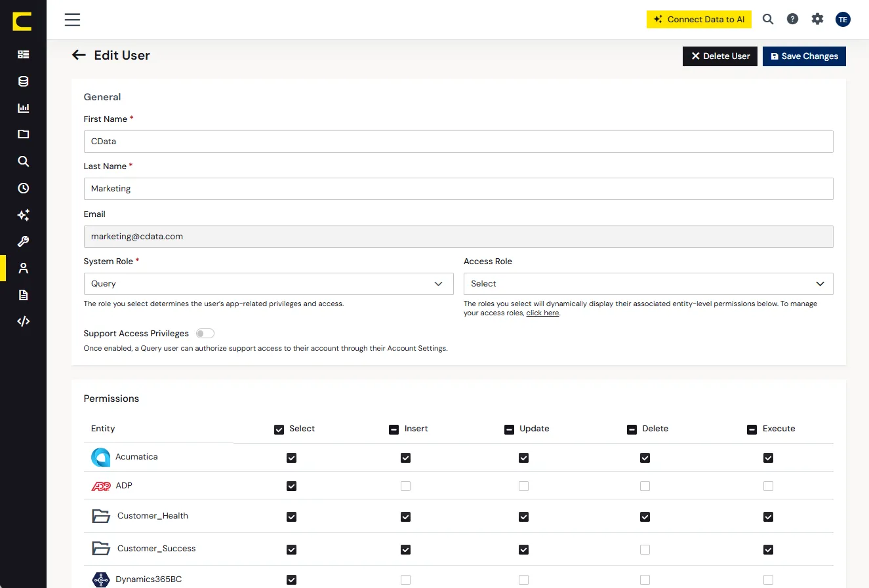Click Connect Data to AI button

point(699,19)
